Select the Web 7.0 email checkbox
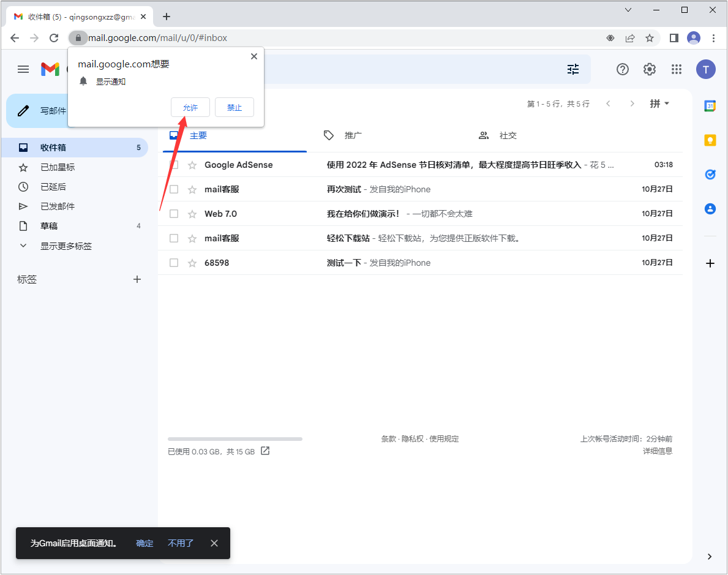 coord(174,214)
